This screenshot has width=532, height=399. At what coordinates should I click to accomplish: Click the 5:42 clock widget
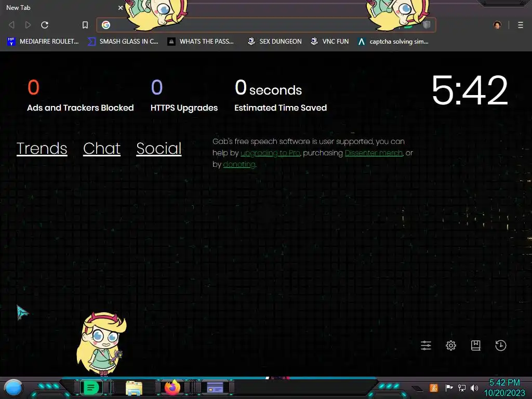click(470, 90)
